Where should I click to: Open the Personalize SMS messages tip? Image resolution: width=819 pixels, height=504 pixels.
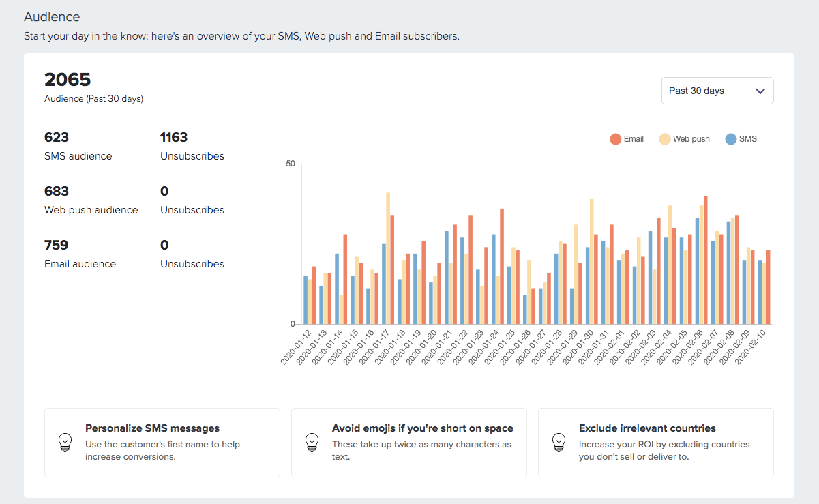click(x=162, y=442)
